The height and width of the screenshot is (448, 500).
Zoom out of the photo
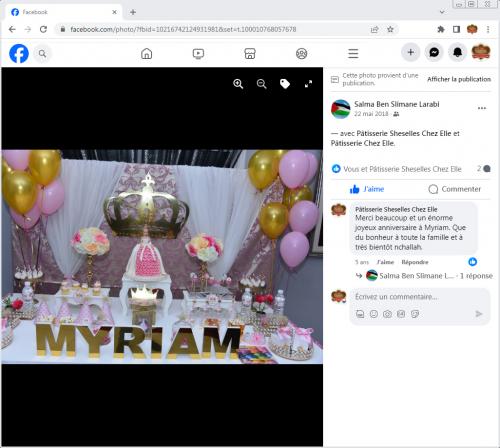[261, 84]
